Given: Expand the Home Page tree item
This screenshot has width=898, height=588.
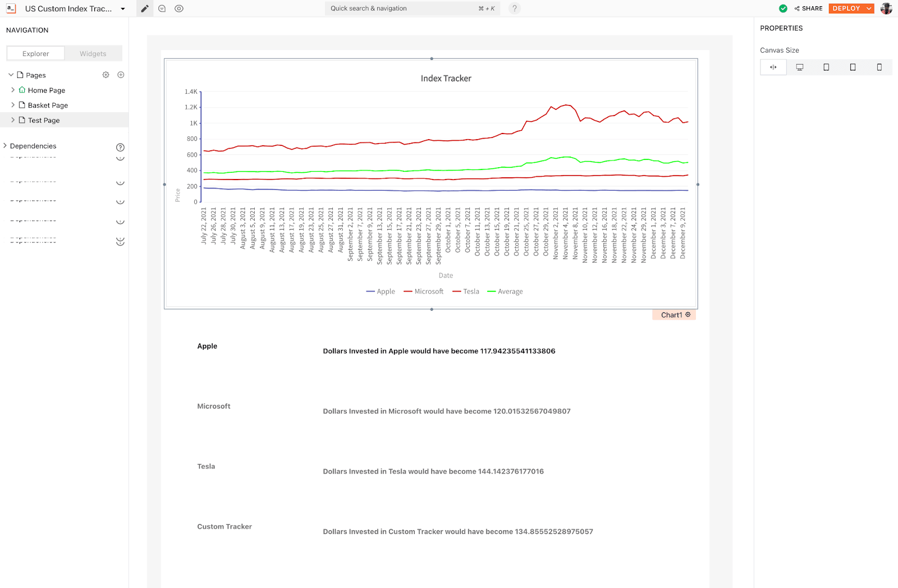Looking at the screenshot, I should pyautogui.click(x=13, y=90).
